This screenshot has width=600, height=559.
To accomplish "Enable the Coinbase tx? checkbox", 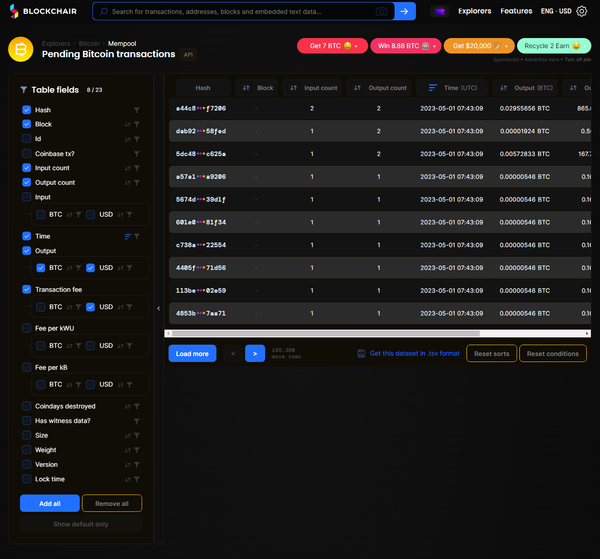I will point(26,153).
